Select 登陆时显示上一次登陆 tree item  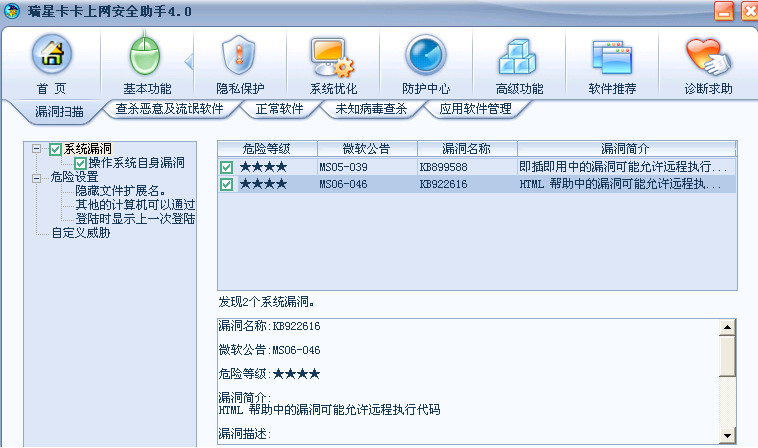point(135,219)
